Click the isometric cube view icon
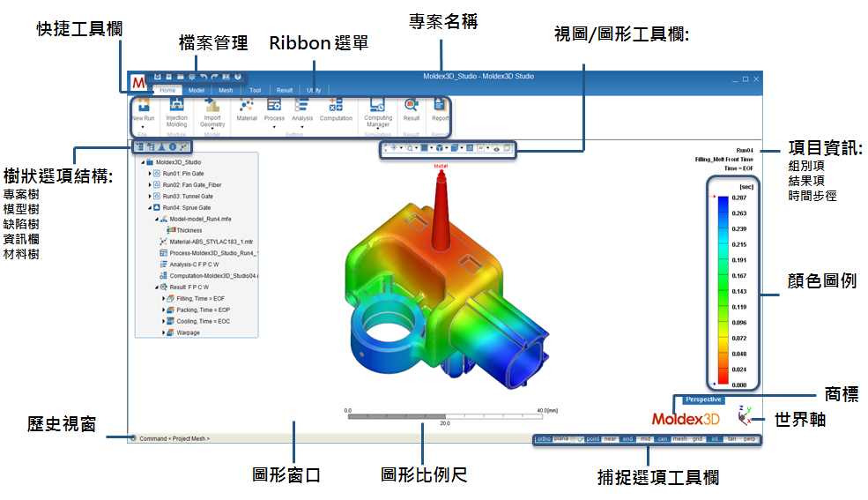 pos(440,148)
